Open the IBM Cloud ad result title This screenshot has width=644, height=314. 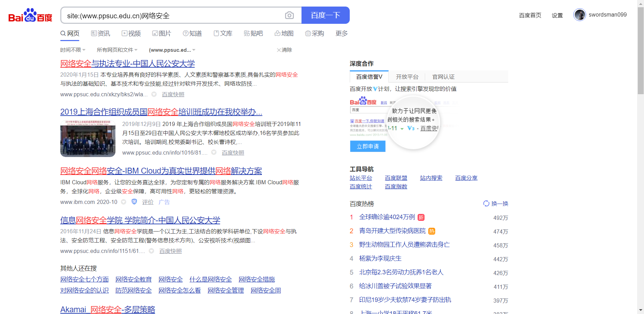[161, 171]
